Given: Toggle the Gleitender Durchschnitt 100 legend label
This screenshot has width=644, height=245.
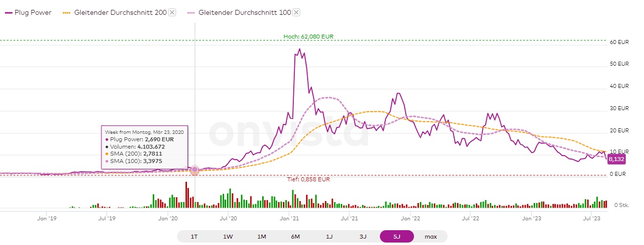Looking at the screenshot, I should tap(245, 13).
